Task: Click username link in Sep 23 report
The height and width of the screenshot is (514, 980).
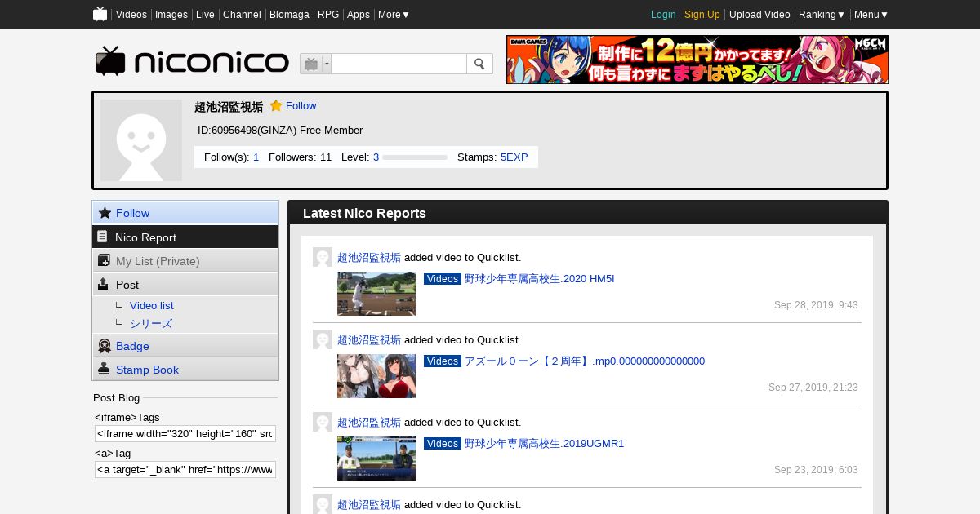Action: [369, 422]
